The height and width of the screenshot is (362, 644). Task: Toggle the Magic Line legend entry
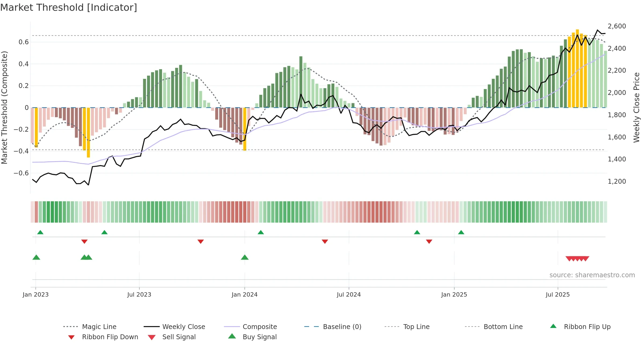pyautogui.click(x=90, y=327)
